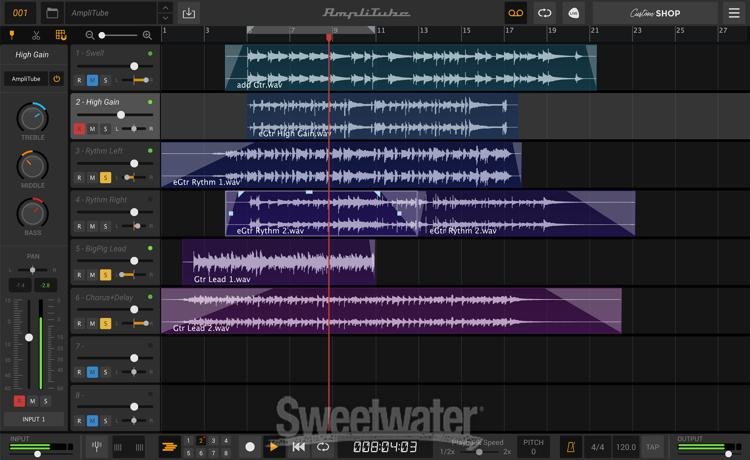Open the hamburger main menu
Viewport: 750px width, 460px height.
734,13
